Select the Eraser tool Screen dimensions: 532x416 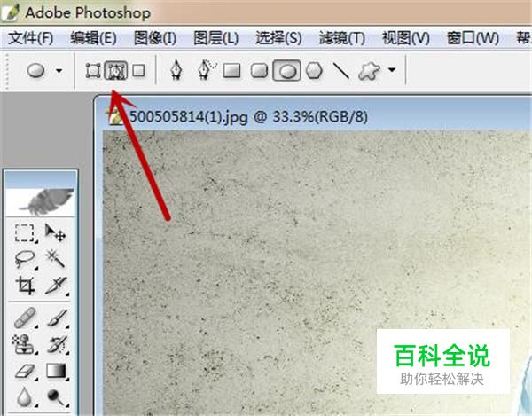click(x=26, y=372)
